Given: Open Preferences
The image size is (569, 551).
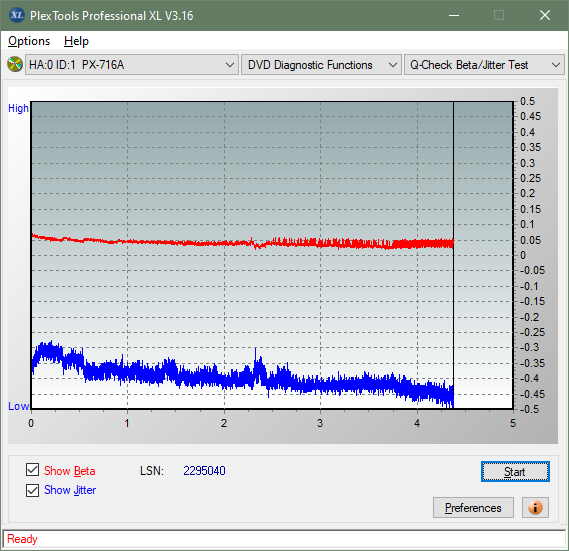Looking at the screenshot, I should [x=473, y=507].
